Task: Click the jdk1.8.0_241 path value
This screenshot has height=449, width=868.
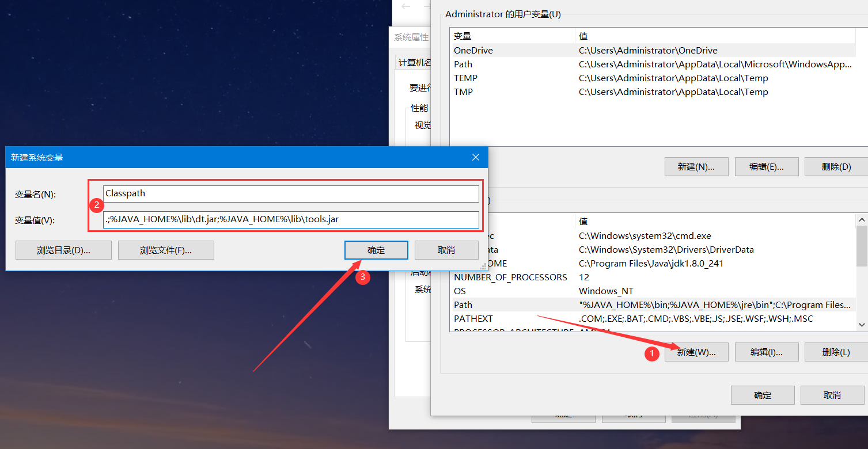Action: [651, 264]
